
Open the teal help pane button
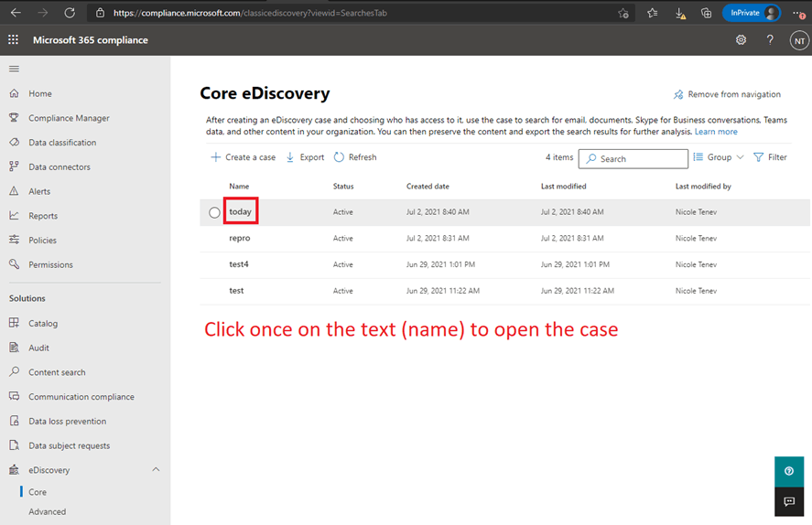[x=789, y=471]
